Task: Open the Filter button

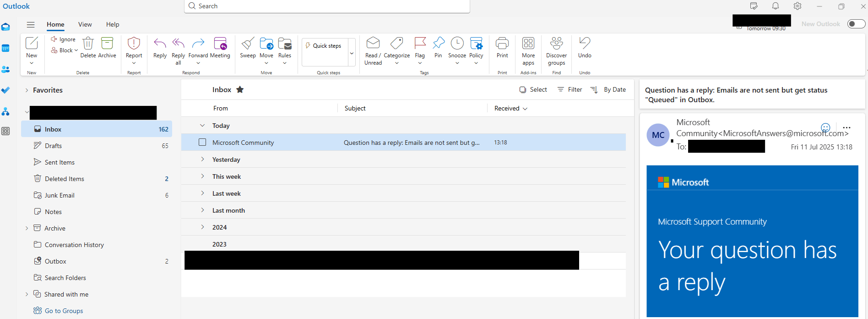Action: click(570, 89)
